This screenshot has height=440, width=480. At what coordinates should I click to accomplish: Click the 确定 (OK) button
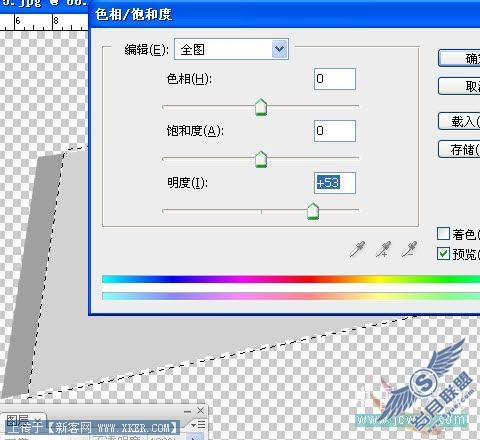click(459, 58)
